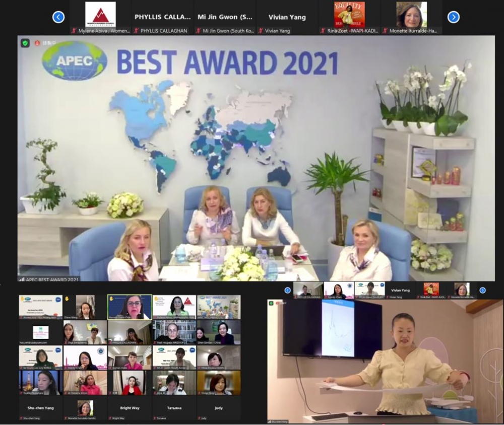
Task: Click the presenter video in the lower-right call
Action: click(x=385, y=362)
